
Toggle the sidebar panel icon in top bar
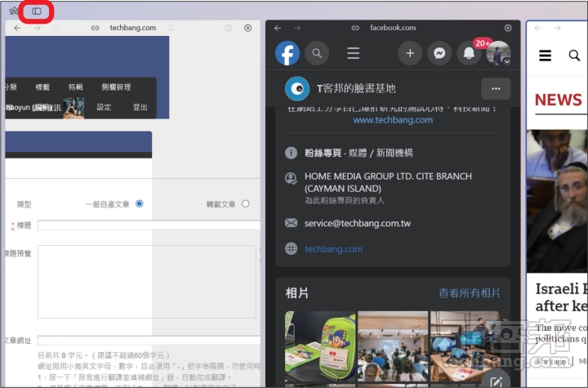37,11
